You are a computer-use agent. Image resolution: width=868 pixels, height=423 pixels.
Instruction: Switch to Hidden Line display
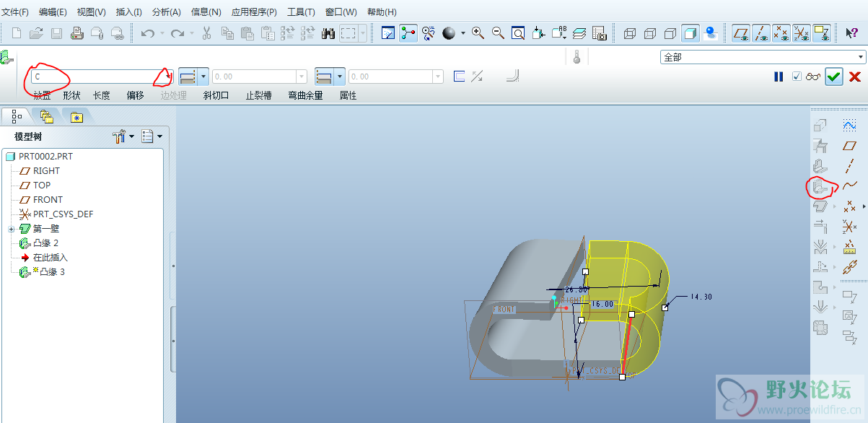coord(650,32)
